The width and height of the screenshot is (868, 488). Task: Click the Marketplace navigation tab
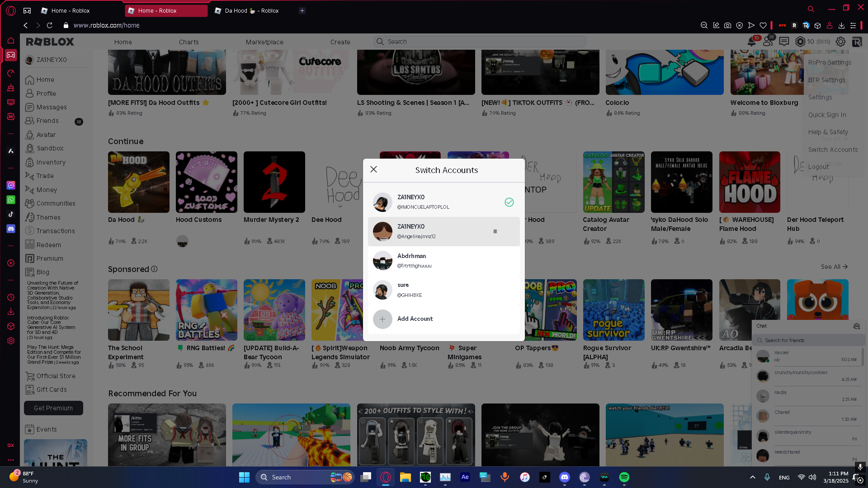click(x=264, y=42)
